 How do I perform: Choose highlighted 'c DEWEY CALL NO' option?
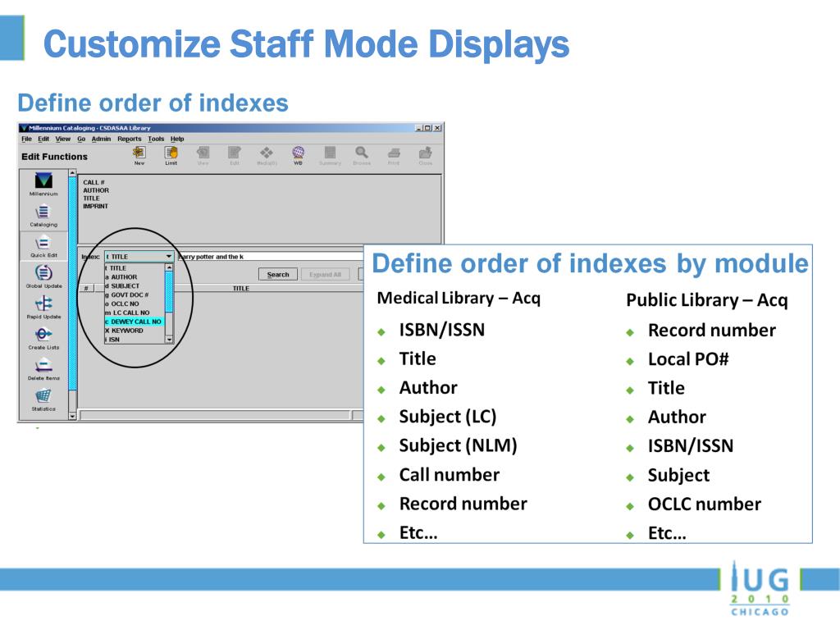(x=135, y=322)
